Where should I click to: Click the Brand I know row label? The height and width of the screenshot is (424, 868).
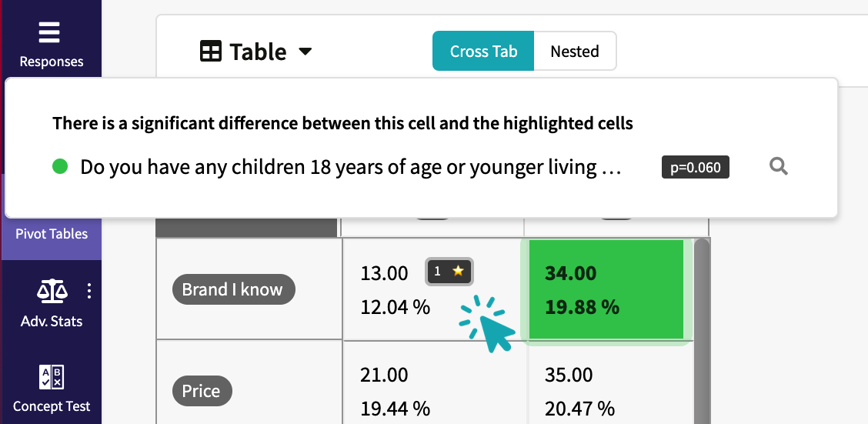(234, 289)
